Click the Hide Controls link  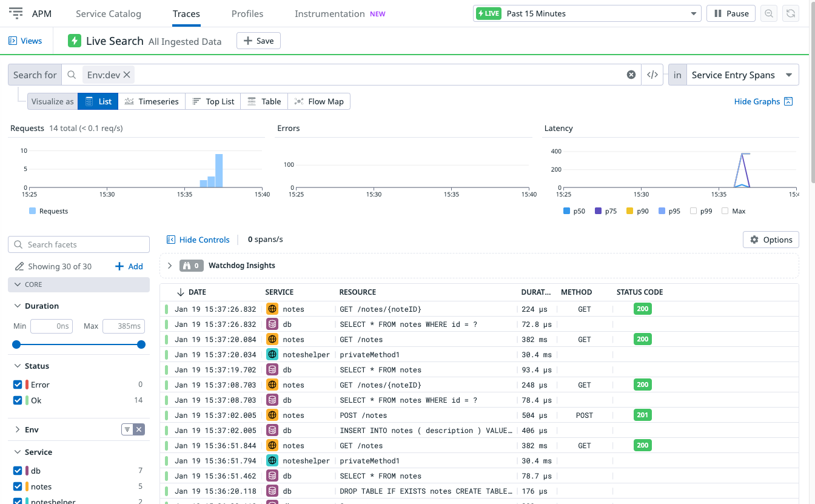click(204, 240)
